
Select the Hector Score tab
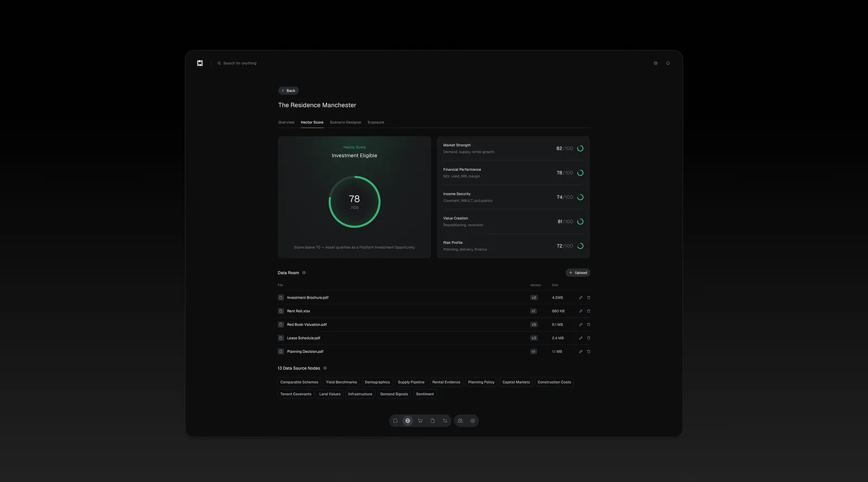tap(312, 123)
